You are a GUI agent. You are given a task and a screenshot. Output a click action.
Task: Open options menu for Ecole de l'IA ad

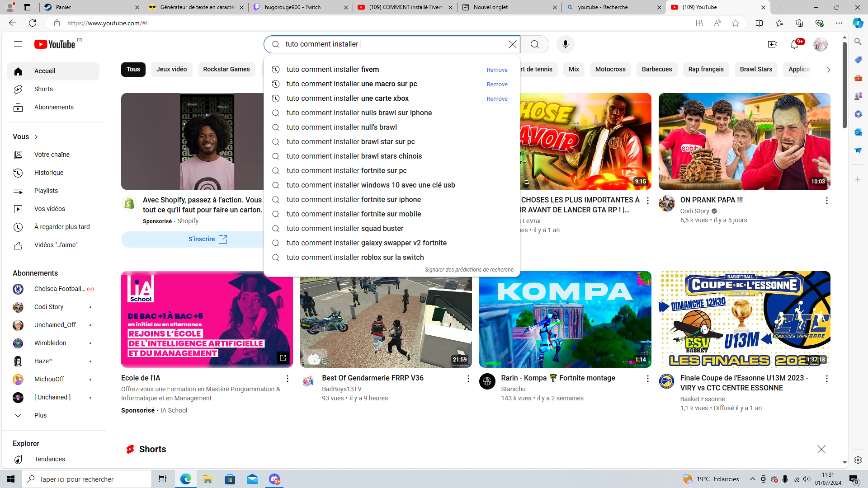click(287, 379)
